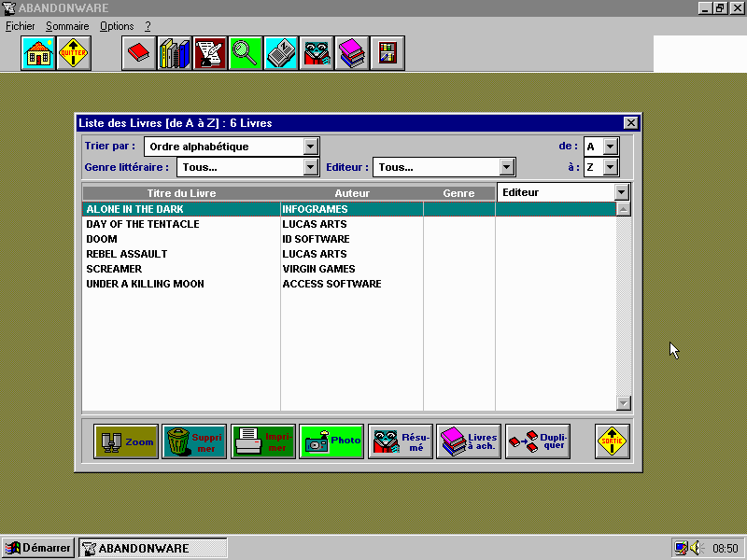Open the row of standing books icon

[x=174, y=54]
